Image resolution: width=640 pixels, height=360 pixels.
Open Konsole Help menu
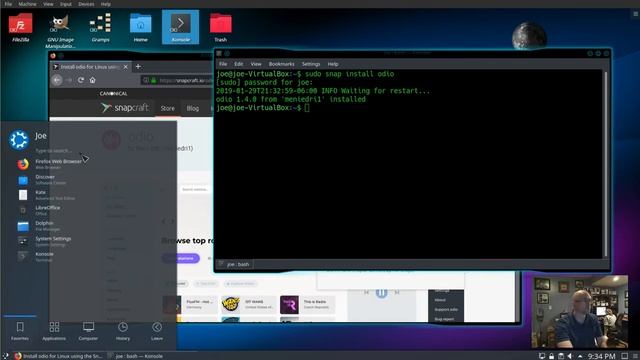click(333, 64)
